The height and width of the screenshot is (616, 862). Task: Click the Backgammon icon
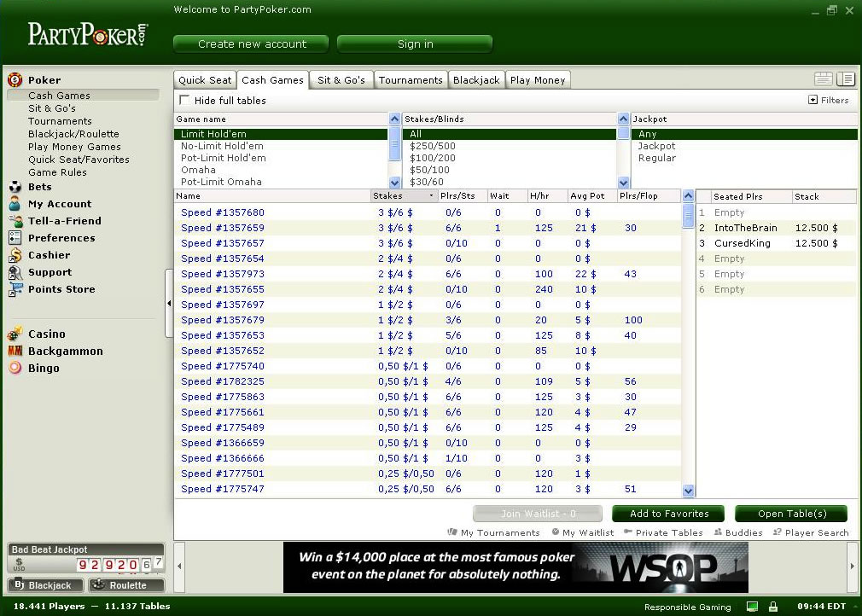[x=15, y=351]
